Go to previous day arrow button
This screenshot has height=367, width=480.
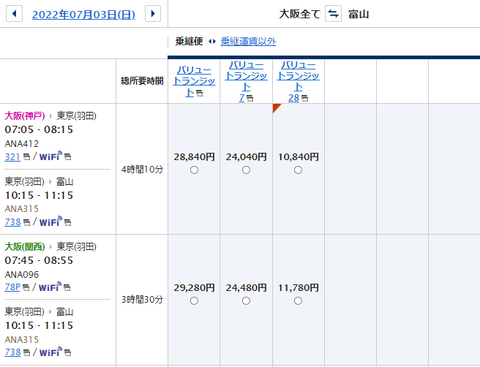(14, 14)
